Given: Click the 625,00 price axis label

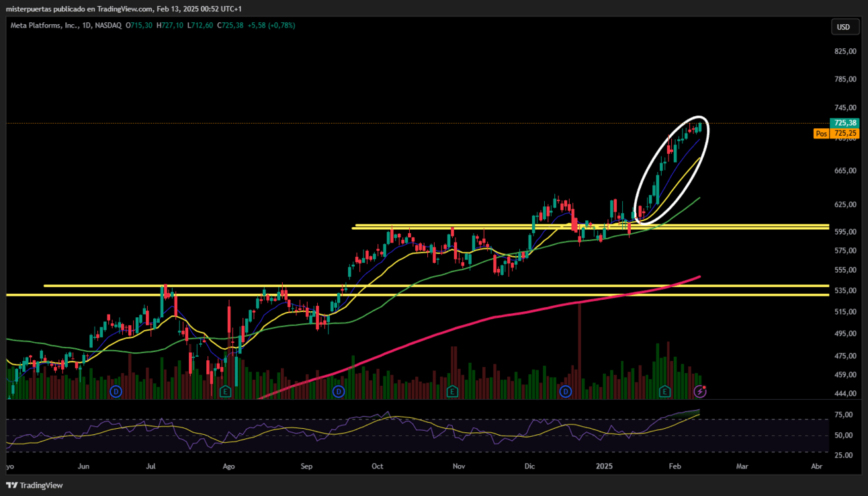Looking at the screenshot, I should point(845,204).
